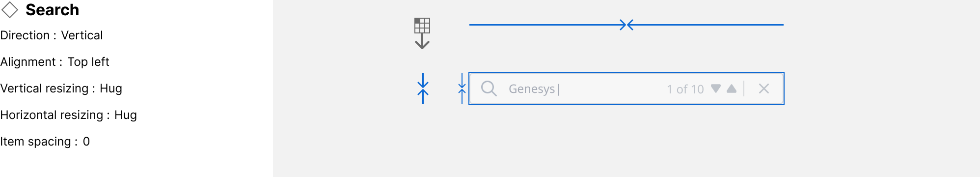Image resolution: width=980 pixels, height=177 pixels.
Task: Click the magnifying glass search icon
Action: coord(489,88)
